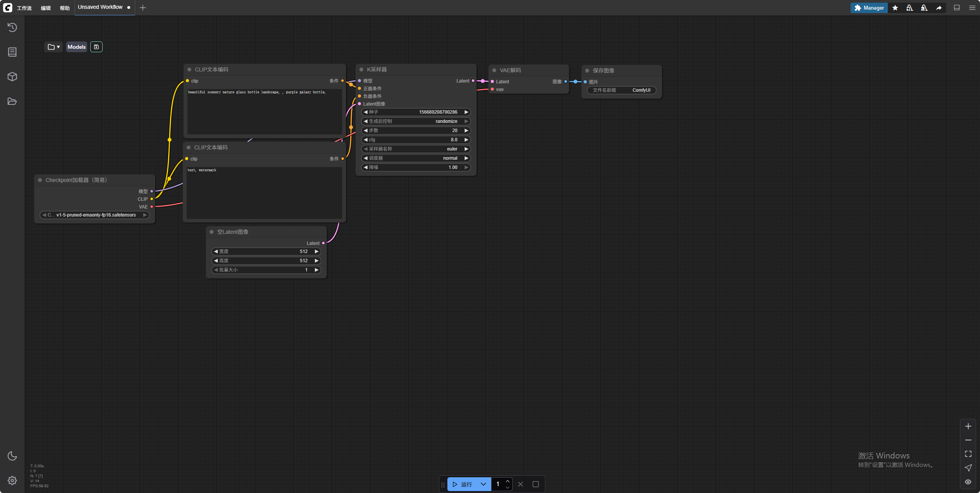Image resolution: width=980 pixels, height=493 pixels.
Task: Toggle link visibility eye icon
Action: click(x=968, y=482)
